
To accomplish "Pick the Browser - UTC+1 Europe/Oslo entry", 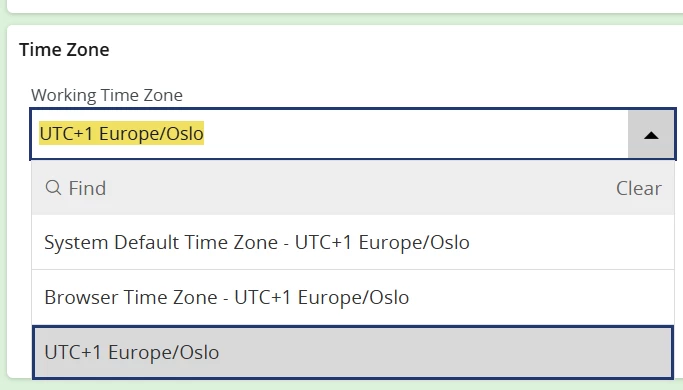I will click(x=227, y=297).
